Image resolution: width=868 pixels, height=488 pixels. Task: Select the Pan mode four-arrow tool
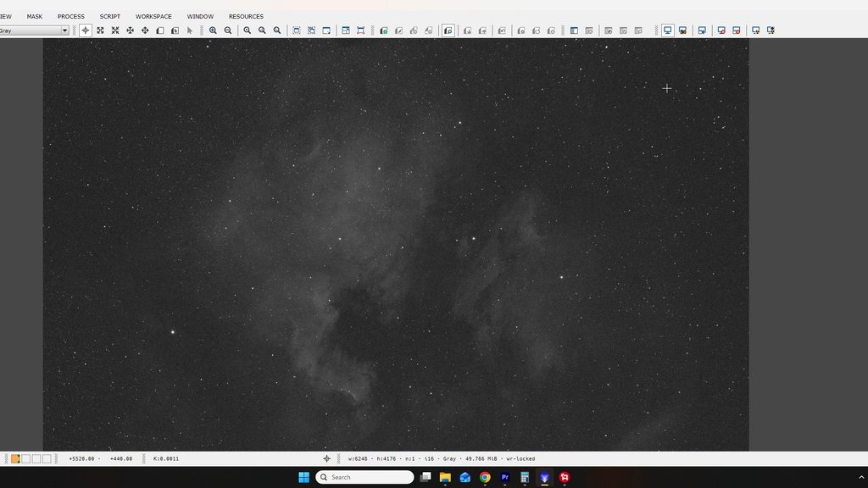pos(130,30)
